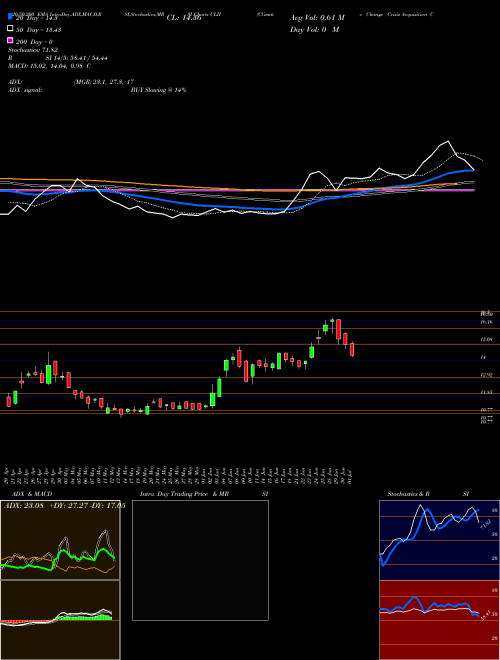
Task: Click the 71.82 label in Stochastics panel
Action: (485, 525)
